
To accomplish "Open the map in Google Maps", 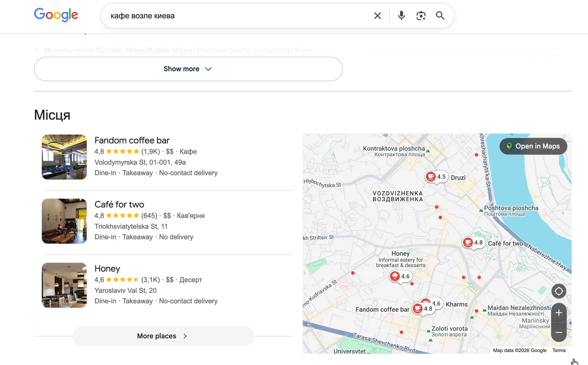I will [533, 146].
